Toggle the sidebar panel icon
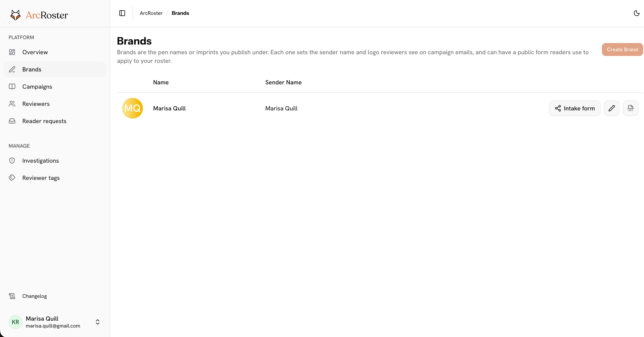 point(122,13)
